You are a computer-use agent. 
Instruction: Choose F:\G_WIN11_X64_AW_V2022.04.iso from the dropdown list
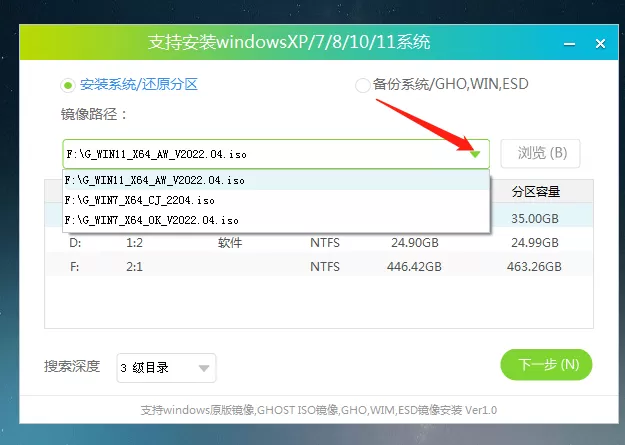[x=276, y=180]
